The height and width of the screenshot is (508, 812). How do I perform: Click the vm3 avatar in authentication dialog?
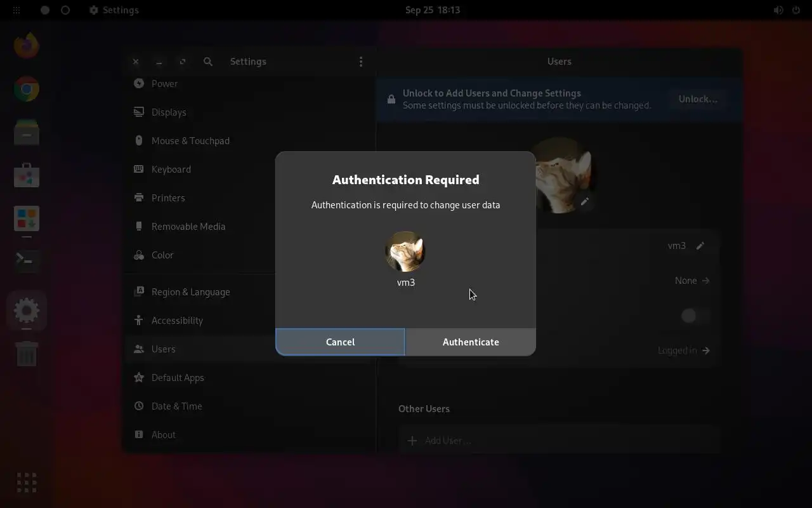(405, 251)
